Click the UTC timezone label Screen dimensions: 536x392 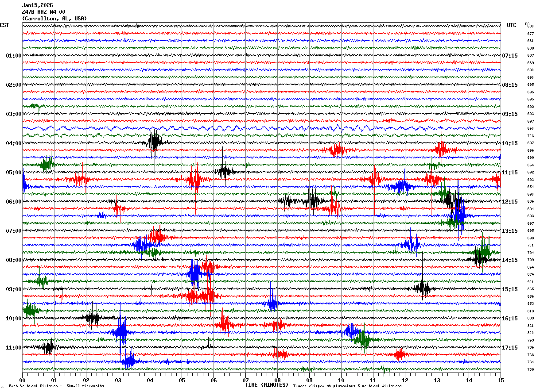512,25
